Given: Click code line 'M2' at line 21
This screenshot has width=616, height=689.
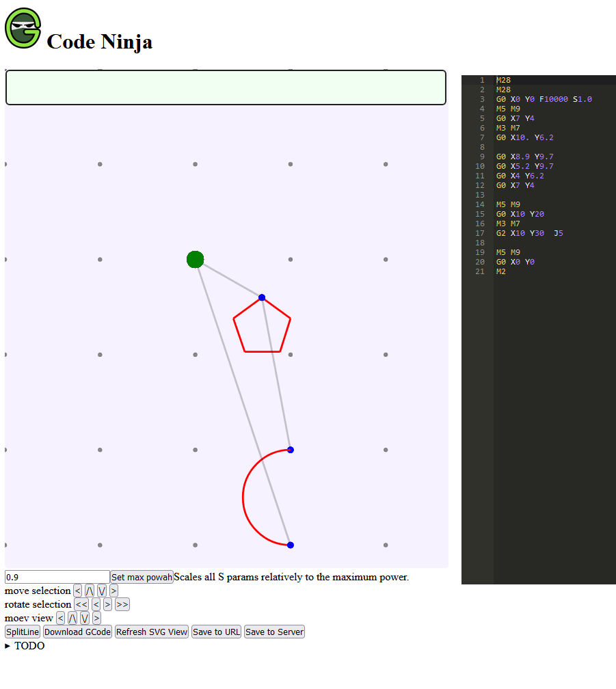Looking at the screenshot, I should [x=501, y=271].
